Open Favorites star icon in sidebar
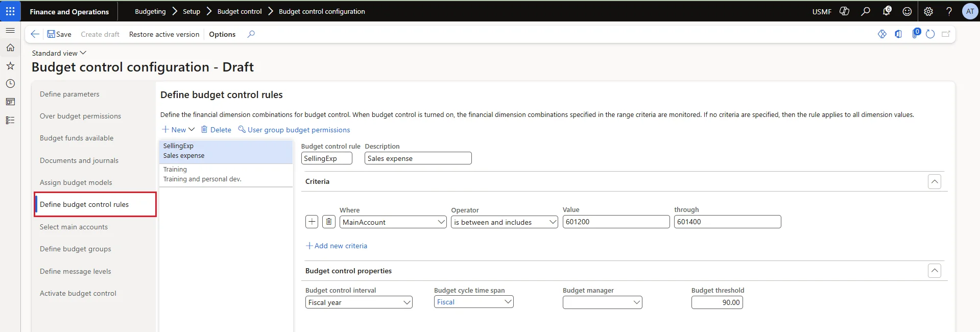The image size is (980, 332). coord(10,66)
